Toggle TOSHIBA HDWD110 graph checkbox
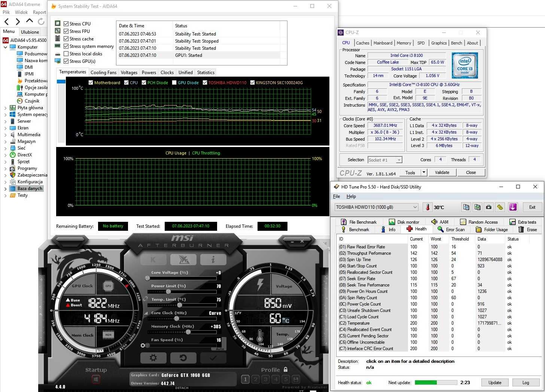Screen dimensions: 545x392 point(205,83)
